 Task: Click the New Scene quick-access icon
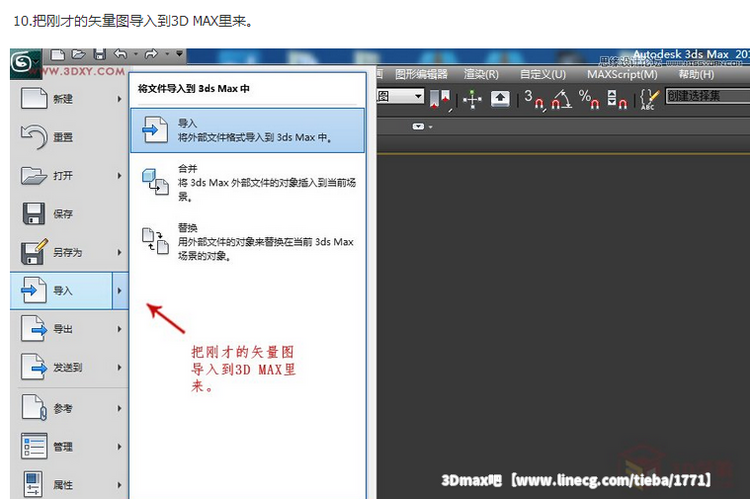57,55
